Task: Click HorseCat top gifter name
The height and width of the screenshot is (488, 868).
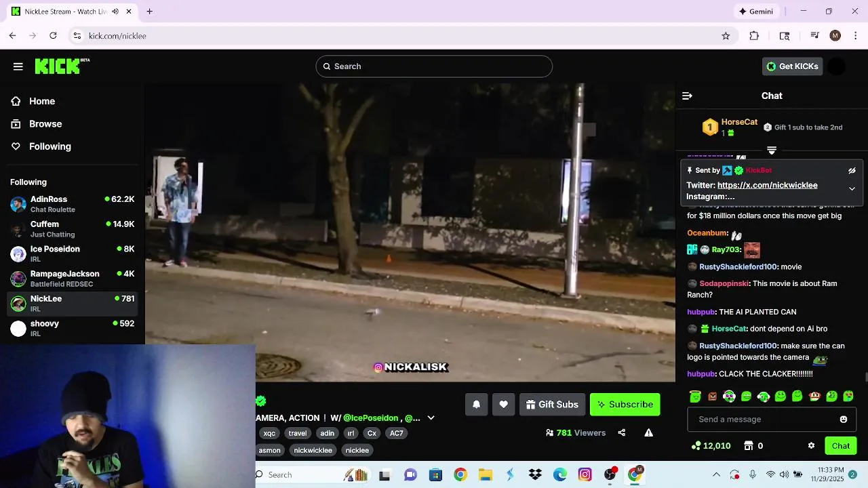Action: click(739, 123)
